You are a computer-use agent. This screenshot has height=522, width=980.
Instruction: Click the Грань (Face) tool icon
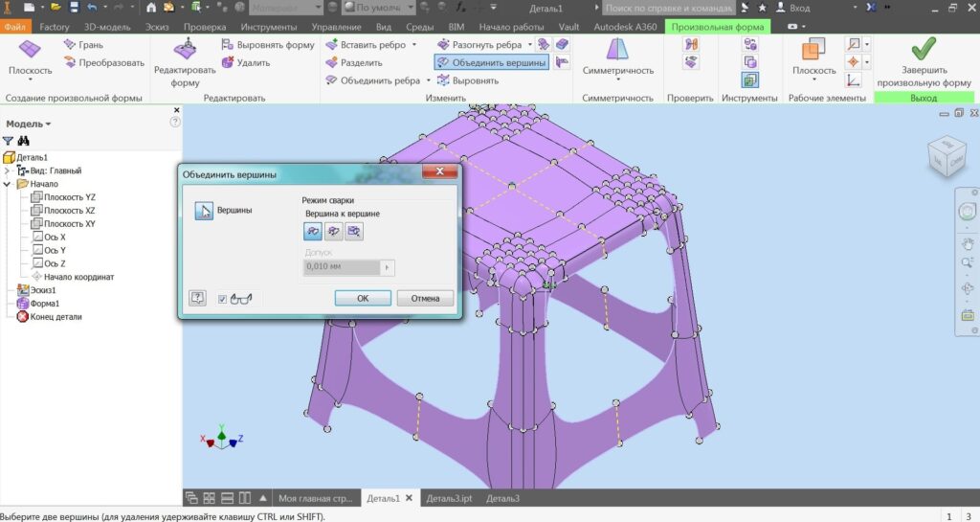pos(70,45)
